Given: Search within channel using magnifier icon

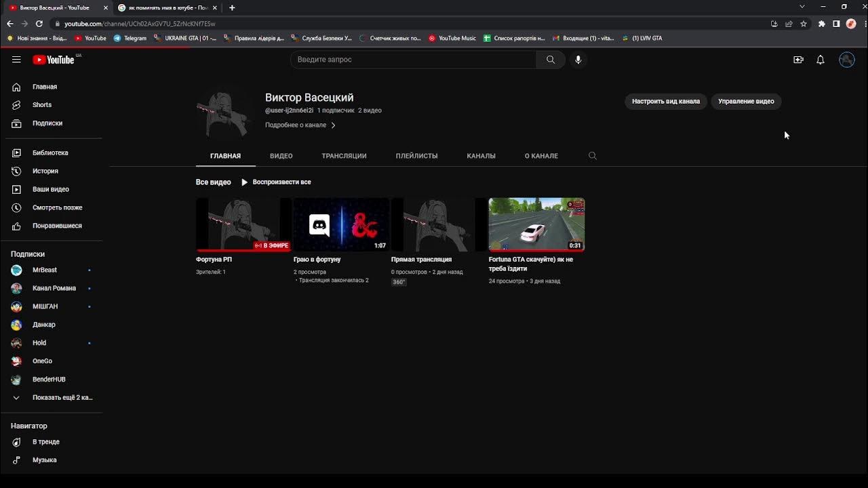Looking at the screenshot, I should [x=593, y=156].
